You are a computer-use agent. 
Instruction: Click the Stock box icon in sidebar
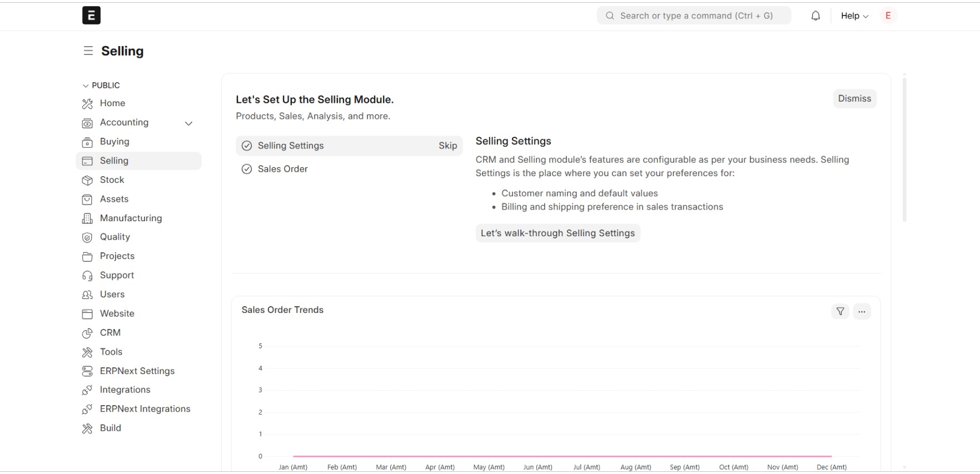pyautogui.click(x=87, y=180)
